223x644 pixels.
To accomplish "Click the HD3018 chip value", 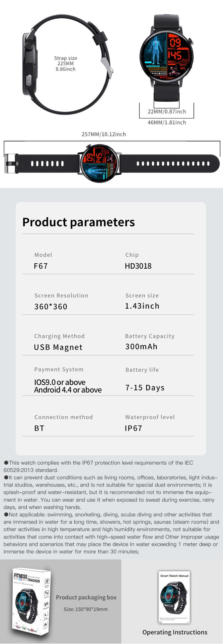I will point(138,266).
